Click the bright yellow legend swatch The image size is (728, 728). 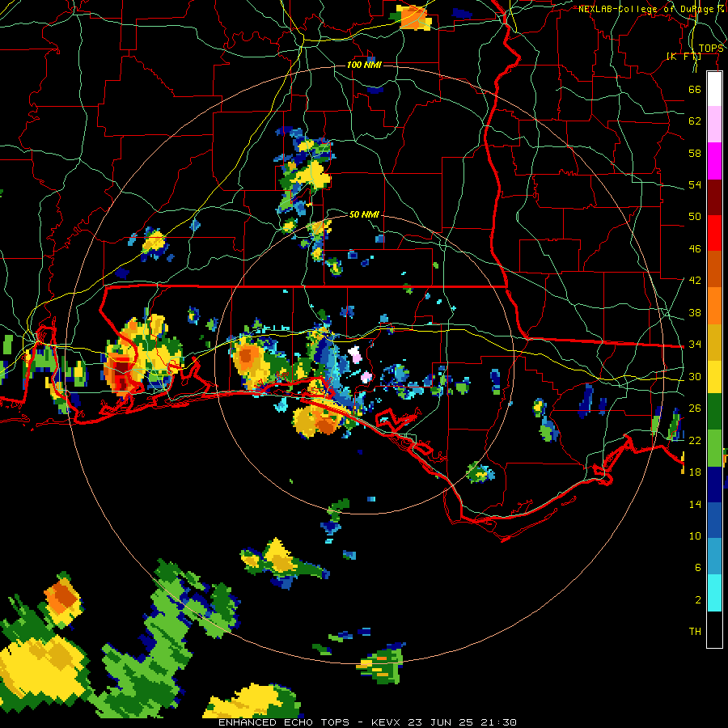[x=714, y=377]
